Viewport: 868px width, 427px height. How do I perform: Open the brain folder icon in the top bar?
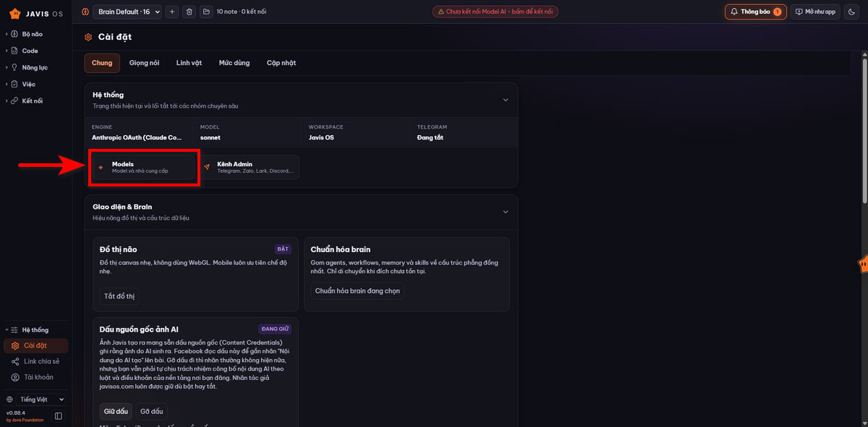206,12
